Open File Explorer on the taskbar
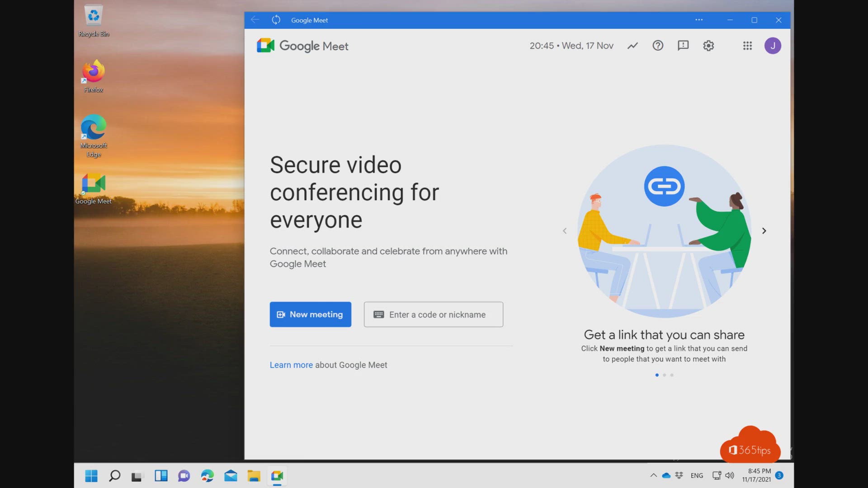This screenshot has height=488, width=868. pyautogui.click(x=254, y=476)
